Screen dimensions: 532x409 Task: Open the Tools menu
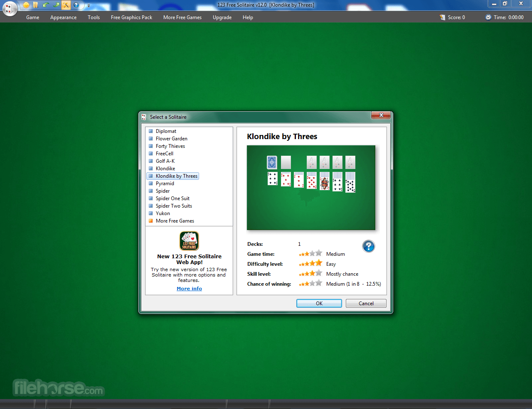tap(94, 17)
